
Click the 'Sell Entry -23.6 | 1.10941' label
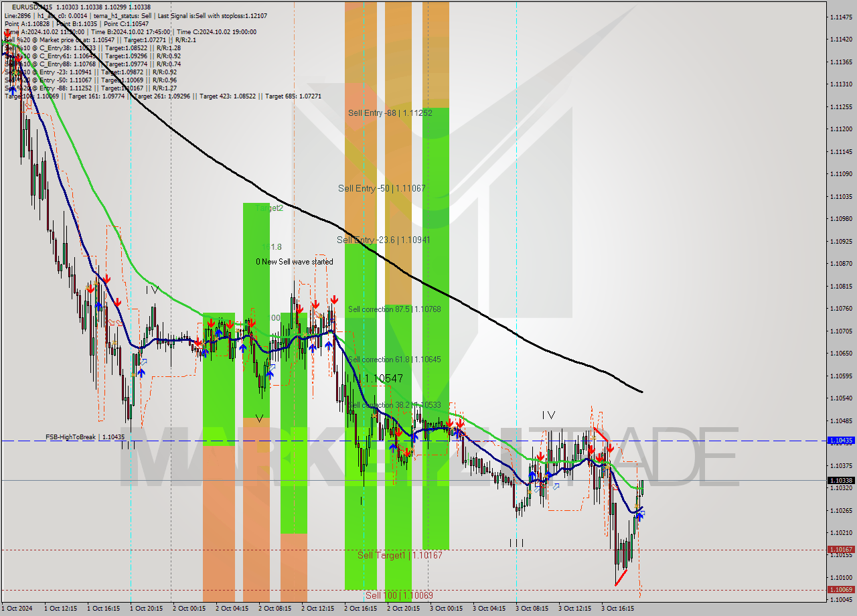384,240
